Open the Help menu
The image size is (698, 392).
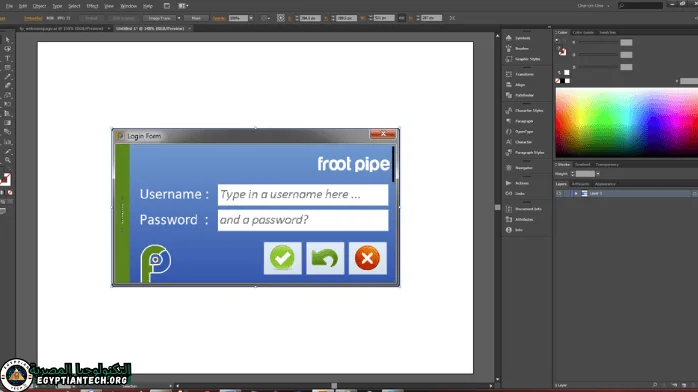[148, 6]
